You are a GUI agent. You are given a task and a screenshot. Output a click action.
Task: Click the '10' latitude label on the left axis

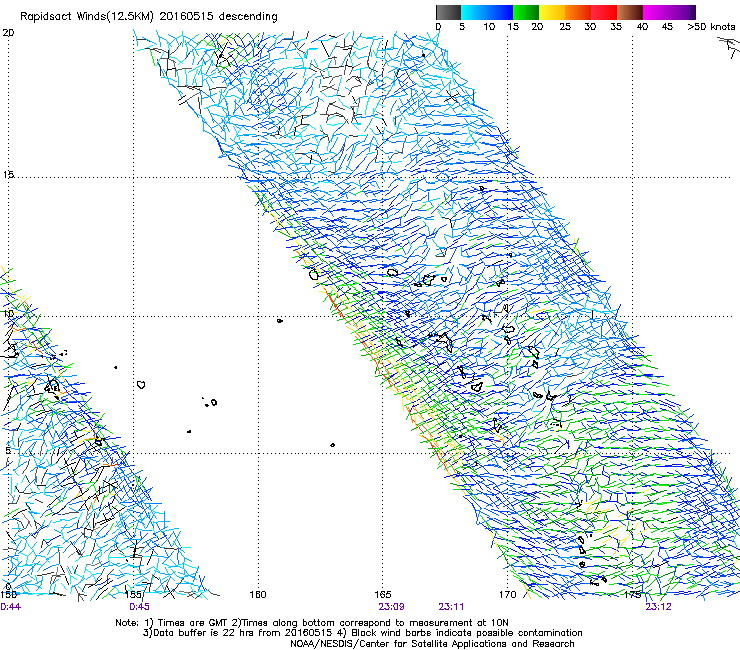click(8, 313)
